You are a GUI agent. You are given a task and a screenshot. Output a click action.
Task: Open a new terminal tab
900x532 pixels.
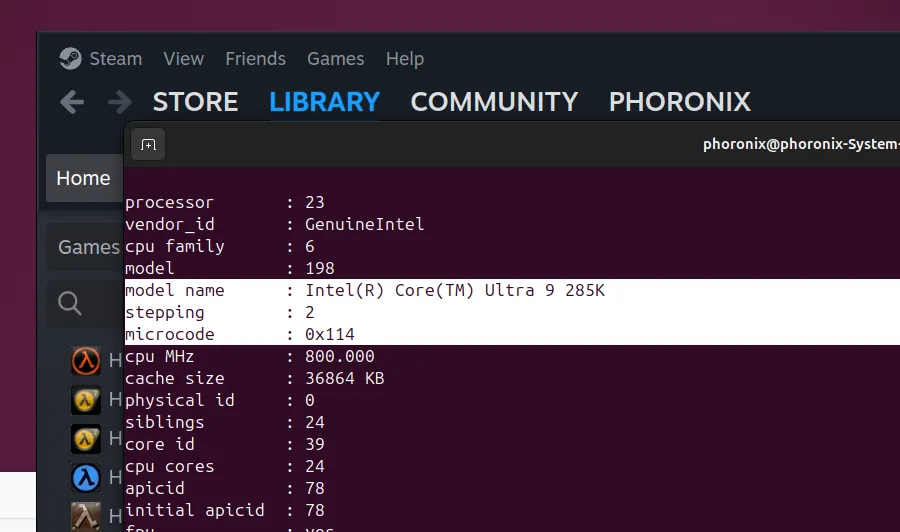pos(148,145)
